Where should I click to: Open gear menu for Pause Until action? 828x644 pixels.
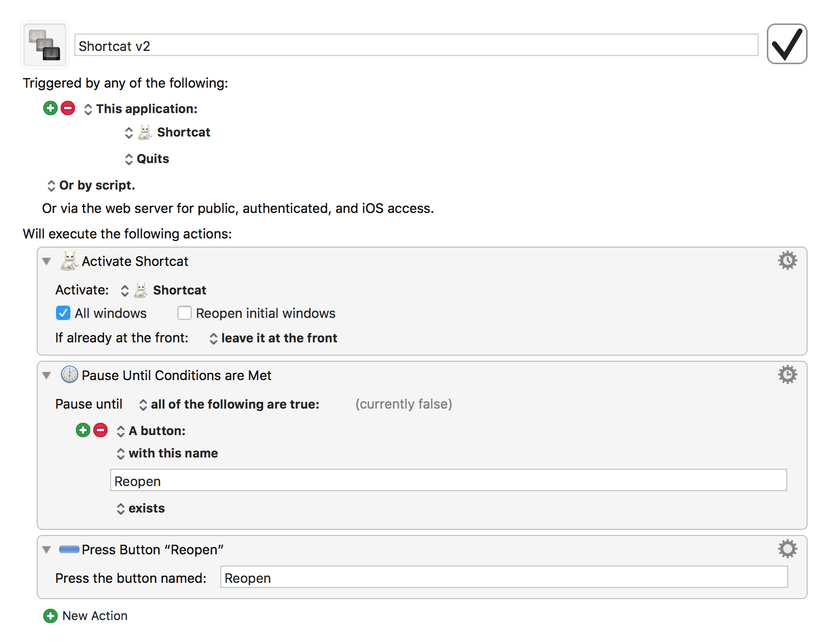[x=787, y=374]
